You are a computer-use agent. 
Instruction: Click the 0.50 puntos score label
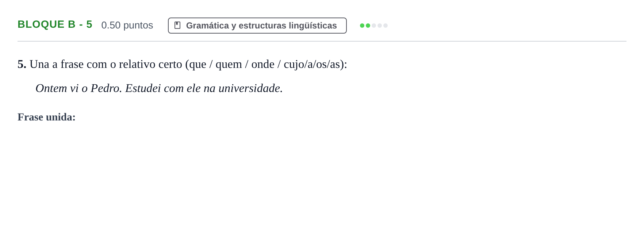pos(127,25)
